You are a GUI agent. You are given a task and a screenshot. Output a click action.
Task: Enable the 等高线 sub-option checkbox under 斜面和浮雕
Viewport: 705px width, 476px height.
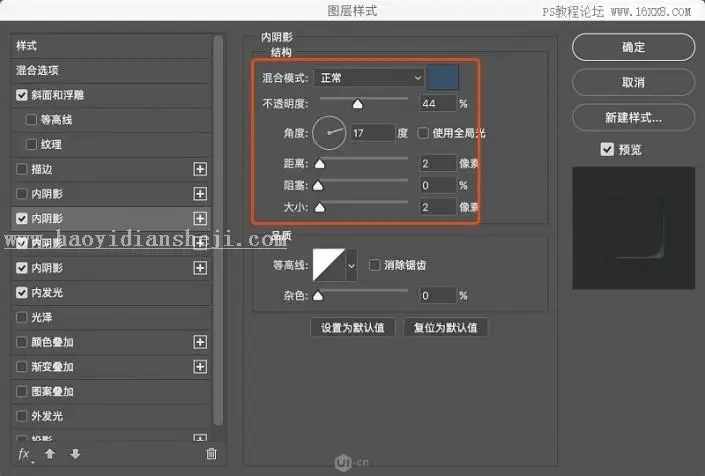click(x=31, y=120)
